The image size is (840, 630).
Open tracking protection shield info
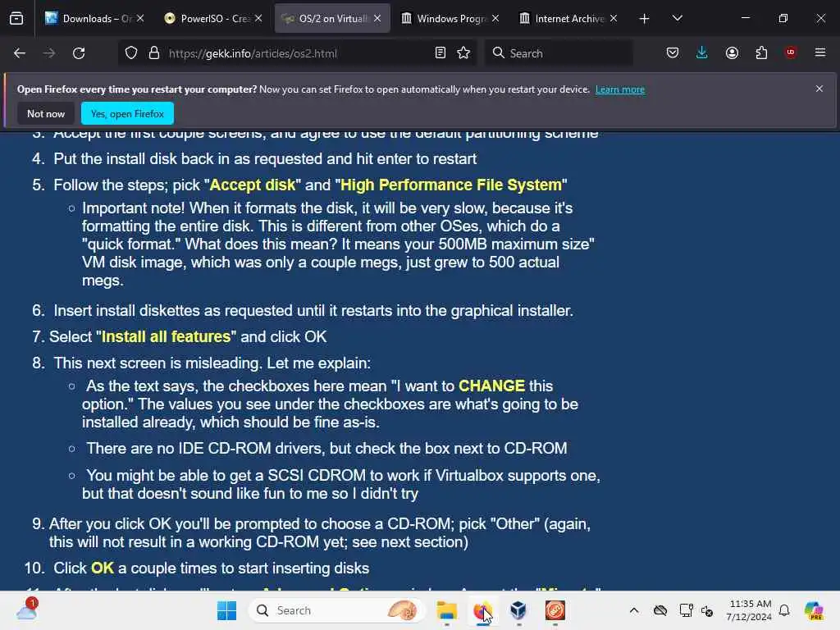(131, 53)
